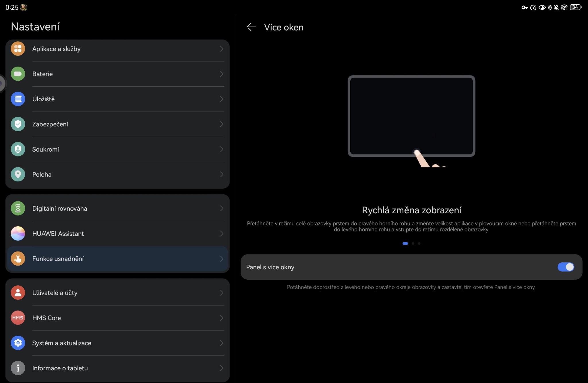Click the Panel s více okny label
Image resolution: width=588 pixels, height=383 pixels.
pyautogui.click(x=270, y=267)
